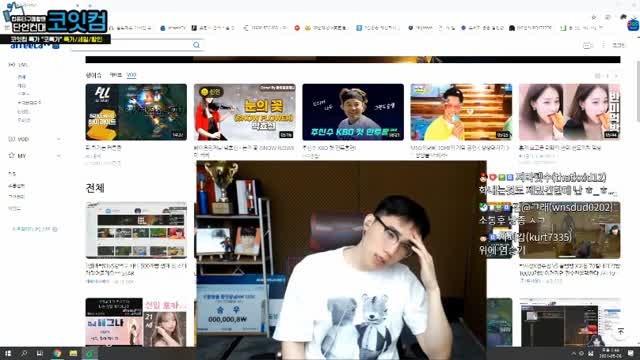The width and height of the screenshot is (640, 360).
Task: Click inside the search input field
Action: pos(131,45)
